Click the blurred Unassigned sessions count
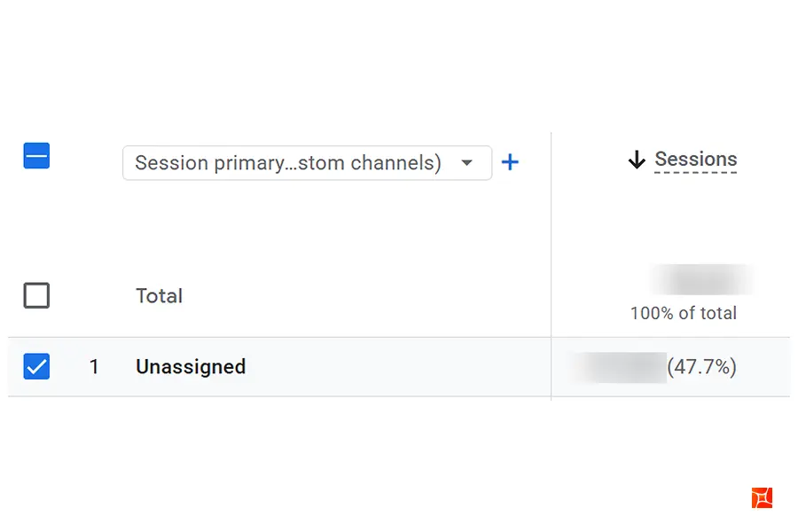Viewport: 798px width, 532px height. [x=621, y=367]
